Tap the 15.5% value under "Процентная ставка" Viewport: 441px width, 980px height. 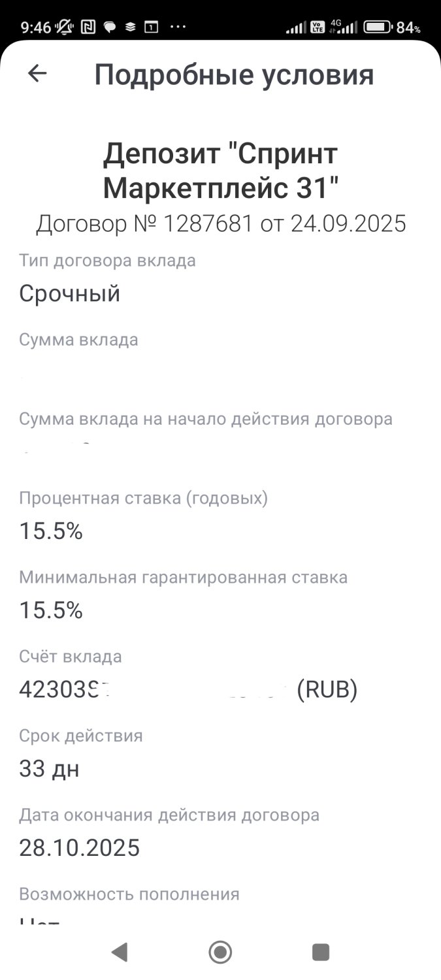51,532
